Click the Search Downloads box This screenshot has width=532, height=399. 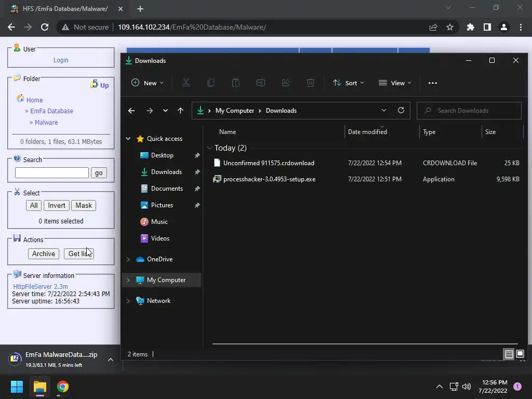tap(469, 111)
